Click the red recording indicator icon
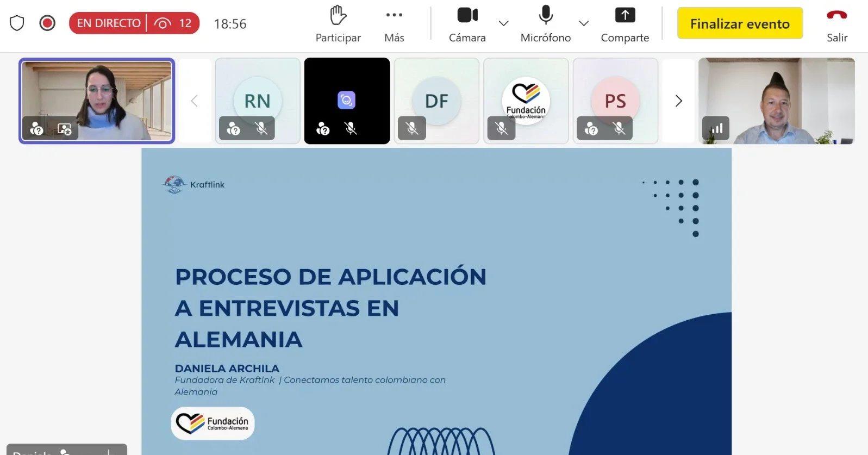 [x=47, y=23]
